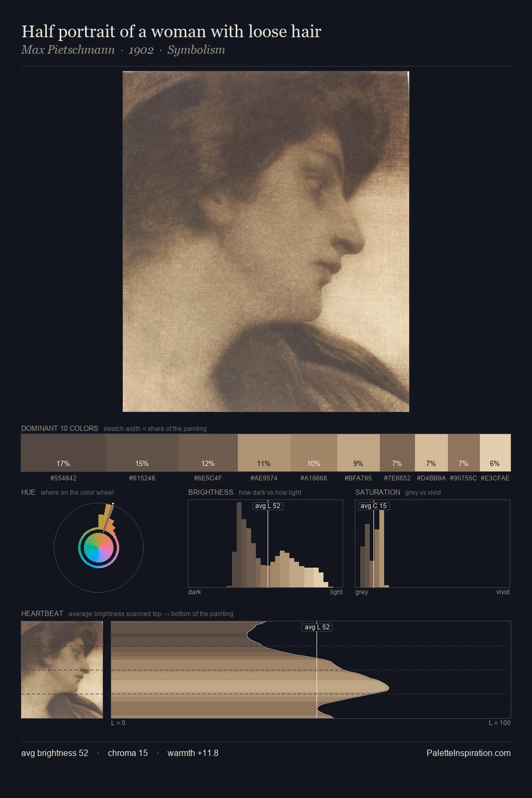This screenshot has width=532, height=798.
Task: Click the Symbolism style label
Action: pyautogui.click(x=196, y=50)
